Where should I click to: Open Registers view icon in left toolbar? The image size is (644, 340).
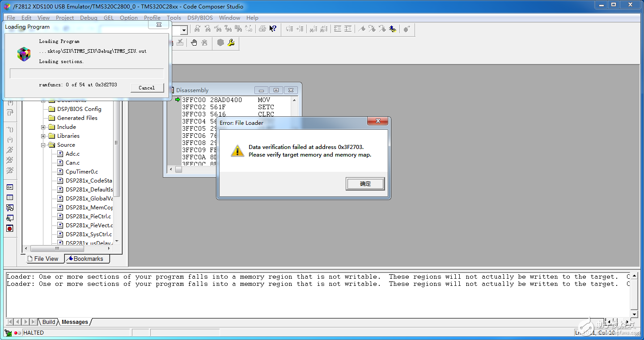click(9, 187)
